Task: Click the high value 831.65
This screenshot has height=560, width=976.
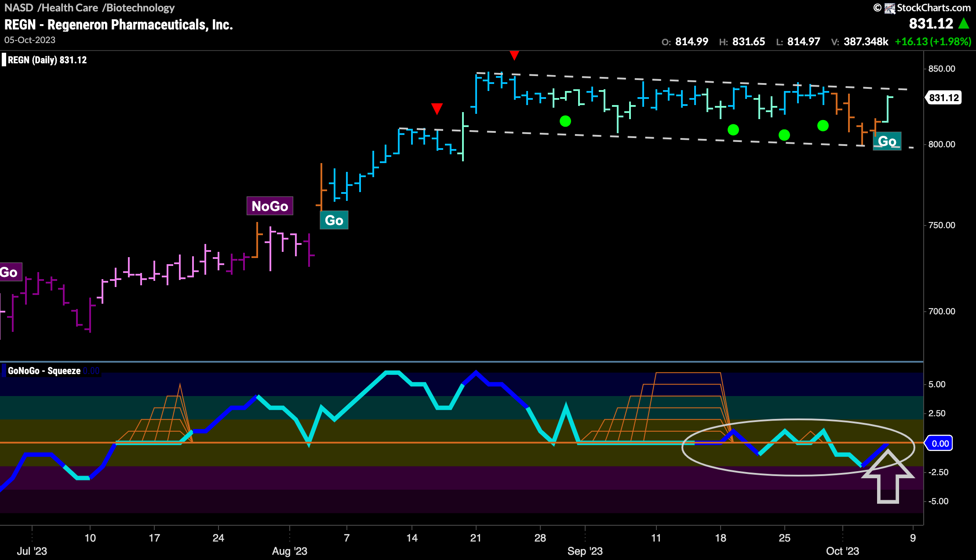Action: coord(749,42)
